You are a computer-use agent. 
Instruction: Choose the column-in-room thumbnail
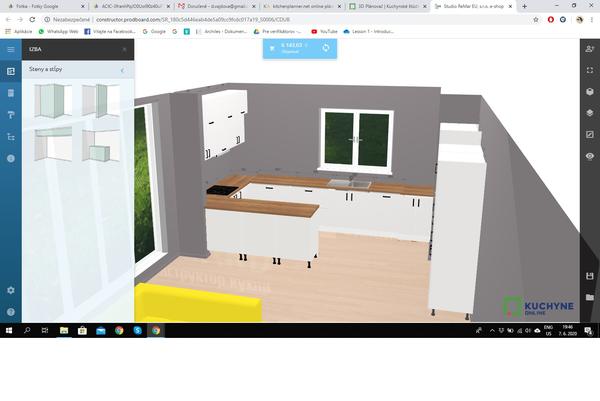100,148
